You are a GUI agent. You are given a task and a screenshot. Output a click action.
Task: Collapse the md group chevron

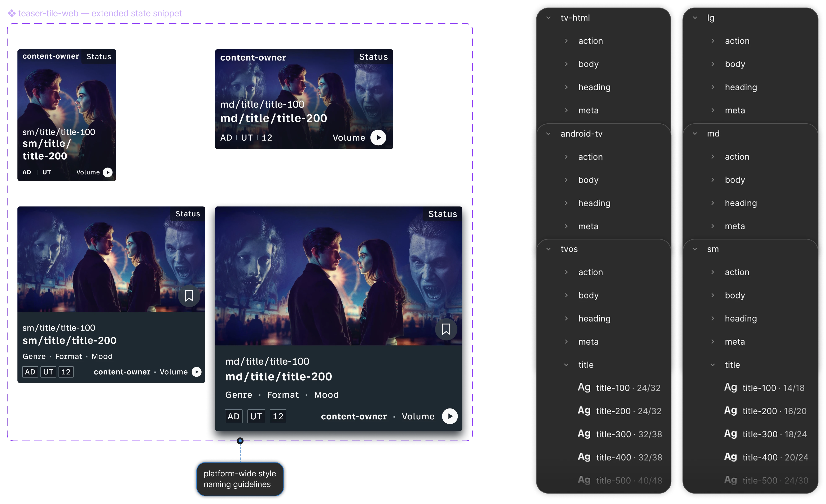(x=695, y=134)
